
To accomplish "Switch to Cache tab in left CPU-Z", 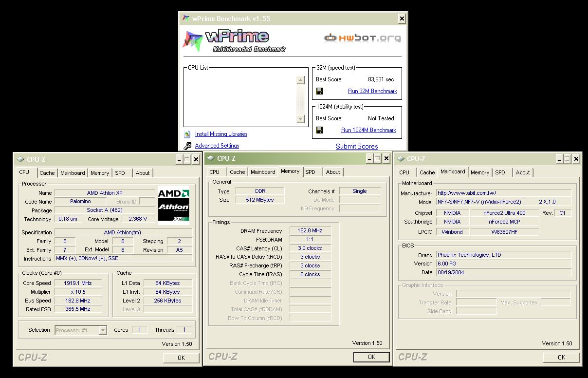I will point(47,173).
